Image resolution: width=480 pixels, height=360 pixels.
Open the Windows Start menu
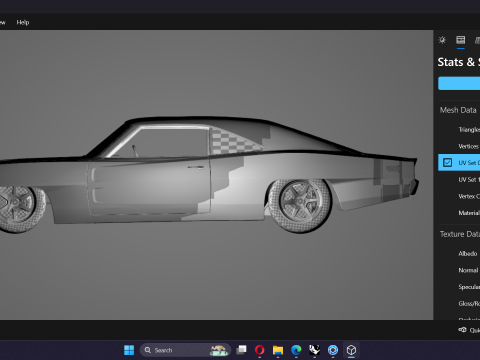pyautogui.click(x=129, y=350)
